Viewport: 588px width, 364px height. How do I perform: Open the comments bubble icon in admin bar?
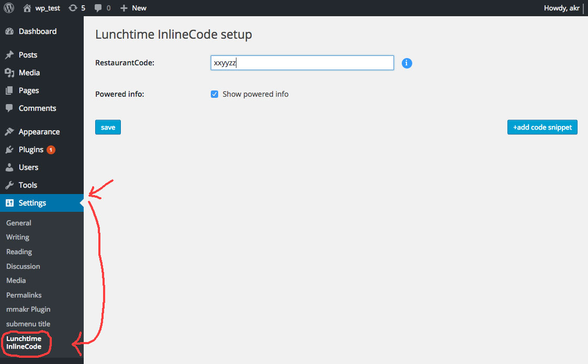click(98, 8)
